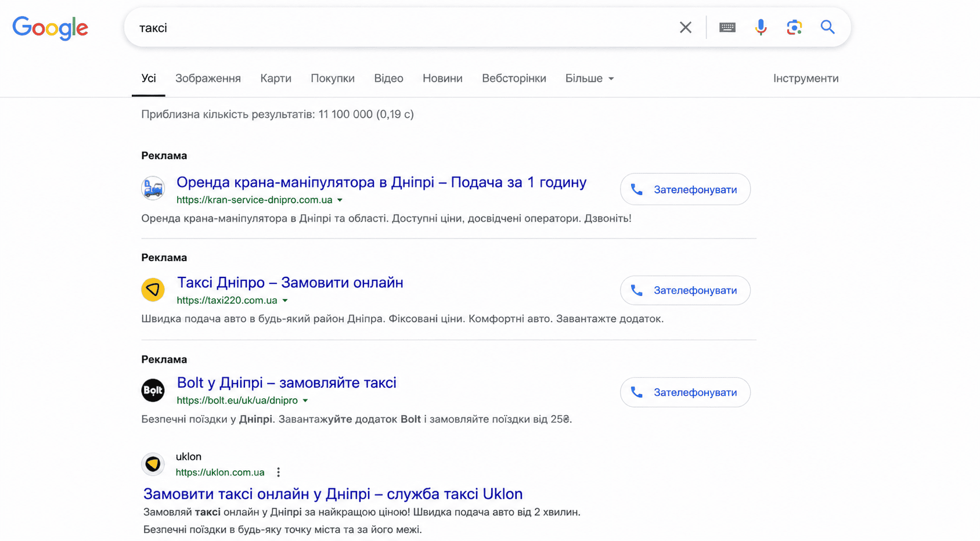Click the phone icon in Bolt call button

point(637,392)
